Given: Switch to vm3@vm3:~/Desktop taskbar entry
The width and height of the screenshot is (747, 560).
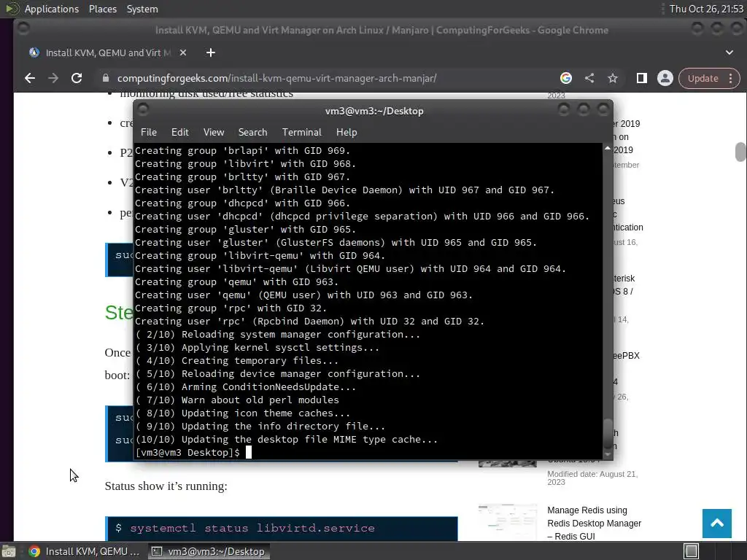Looking at the screenshot, I should pos(209,551).
